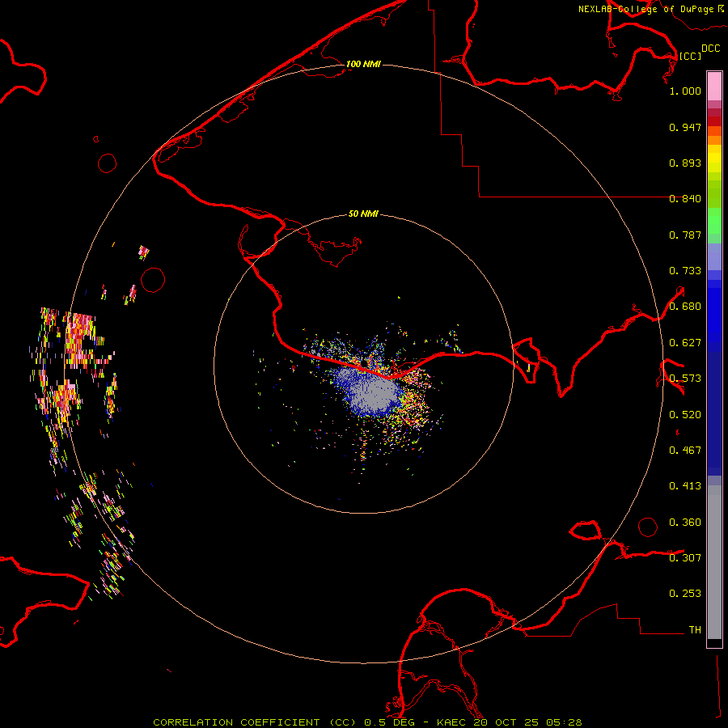Image resolution: width=728 pixels, height=728 pixels.
Task: Select the 0.253 legend value
Action: pos(685,594)
